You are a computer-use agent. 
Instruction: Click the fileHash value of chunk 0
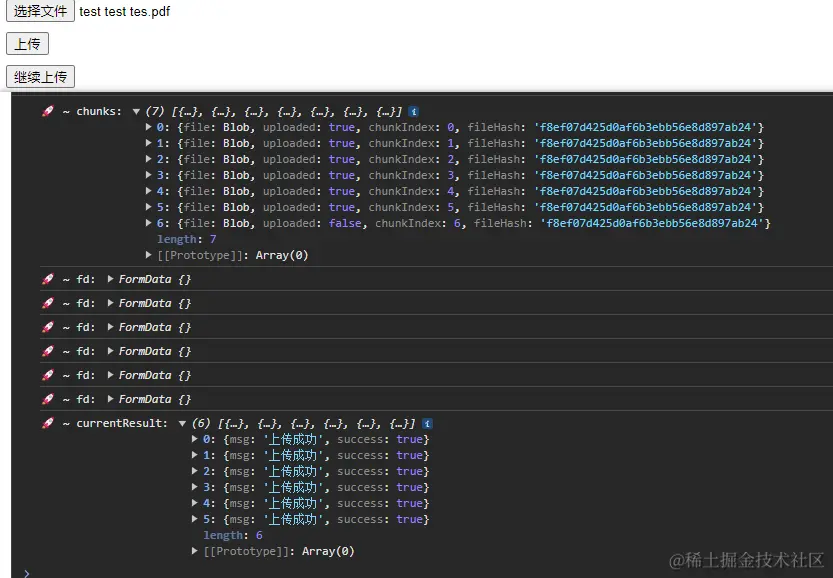click(x=645, y=127)
